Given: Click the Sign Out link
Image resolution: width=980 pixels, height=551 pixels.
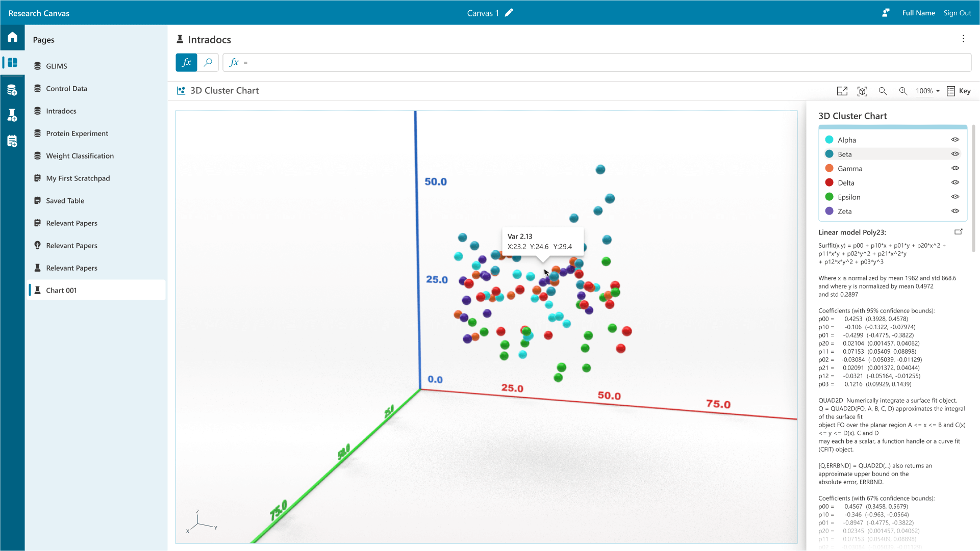Looking at the screenshot, I should click(957, 13).
